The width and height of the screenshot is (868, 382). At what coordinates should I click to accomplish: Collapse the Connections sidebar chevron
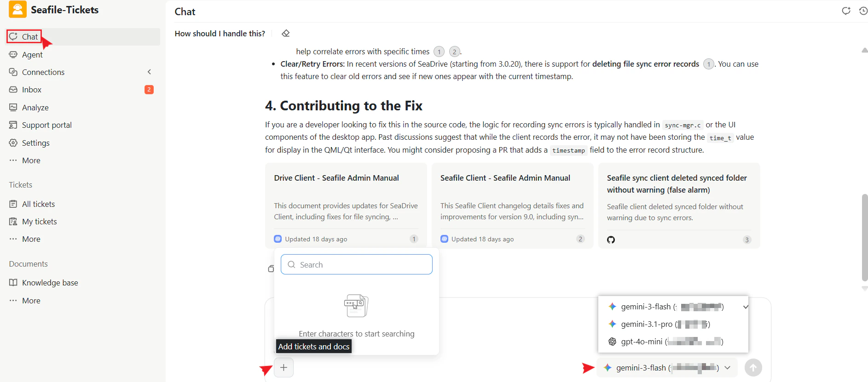coord(149,72)
